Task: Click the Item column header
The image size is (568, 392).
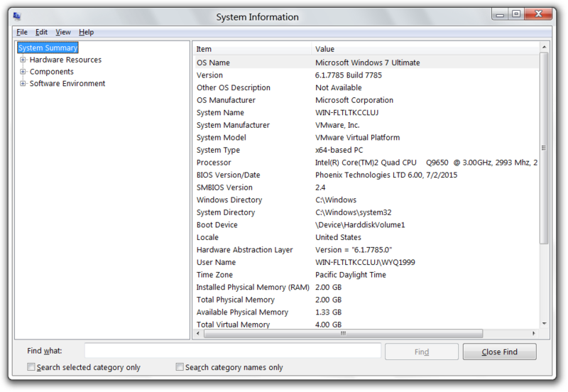Action: [x=252, y=49]
